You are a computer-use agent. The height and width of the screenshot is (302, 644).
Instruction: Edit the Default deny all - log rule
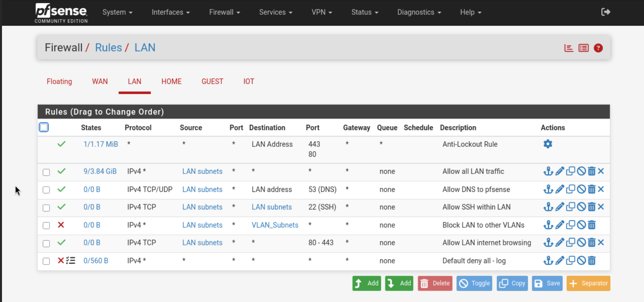(x=560, y=261)
